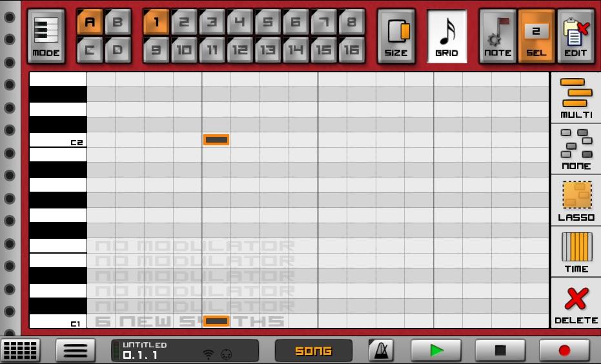This screenshot has width=601, height=364.
Task: Click the Wi-Fi sync status icon
Action: tap(208, 354)
